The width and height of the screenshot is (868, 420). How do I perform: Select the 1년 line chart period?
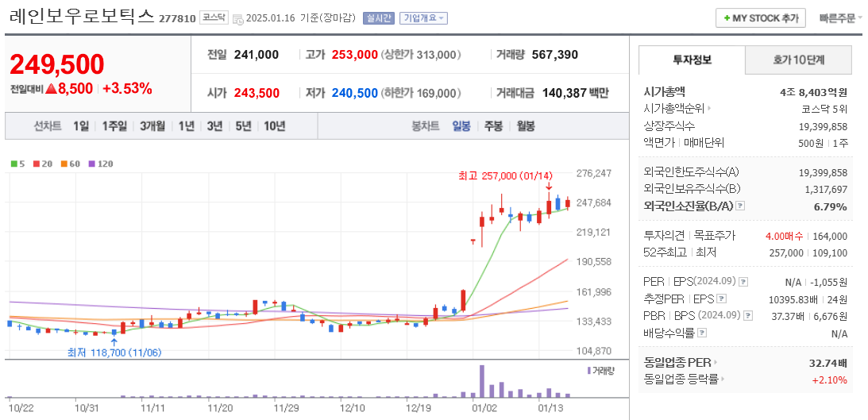(x=186, y=126)
